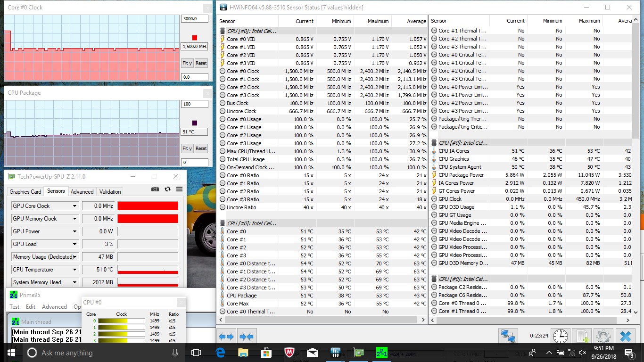Open Prime95 Test menu

15,306
